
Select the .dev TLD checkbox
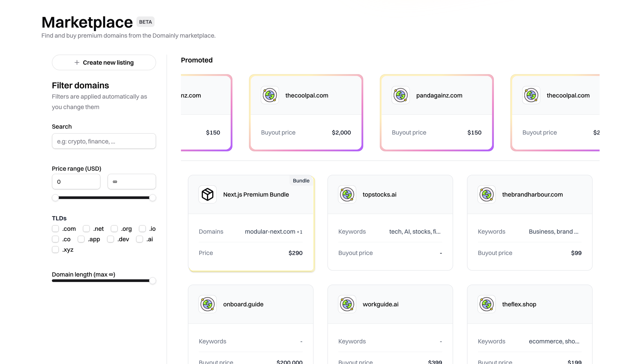(111, 239)
